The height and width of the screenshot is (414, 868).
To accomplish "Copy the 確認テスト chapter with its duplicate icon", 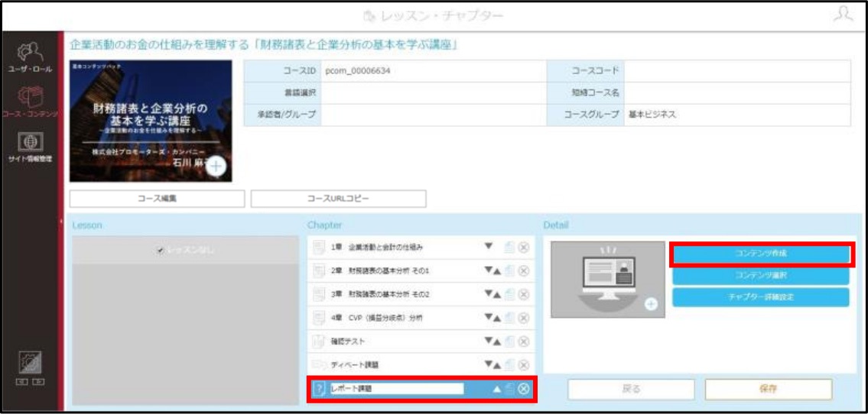I will click(510, 341).
